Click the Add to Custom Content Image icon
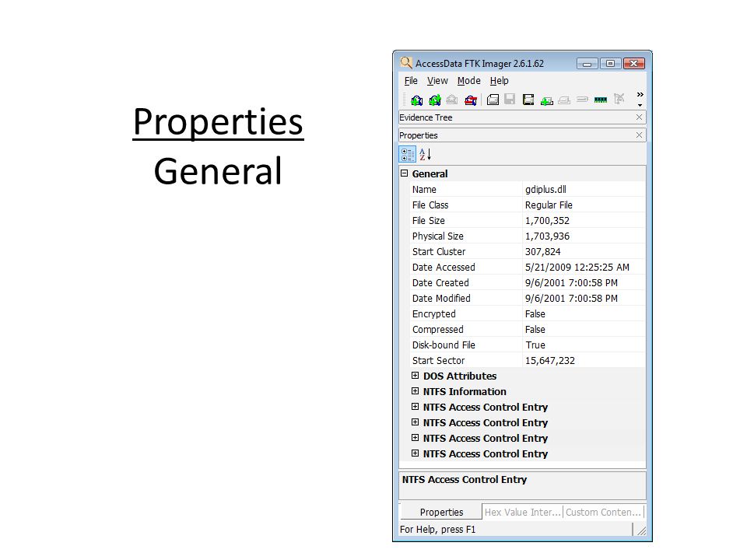 click(547, 100)
